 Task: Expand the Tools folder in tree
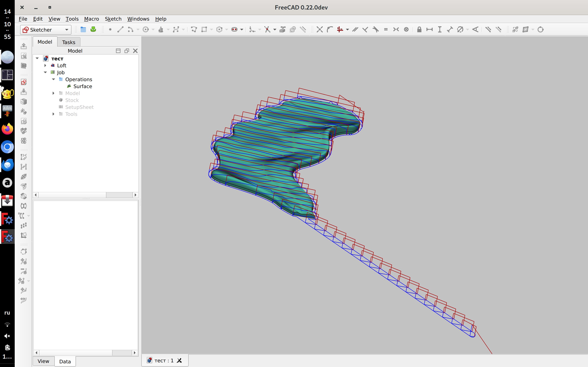[x=53, y=114]
